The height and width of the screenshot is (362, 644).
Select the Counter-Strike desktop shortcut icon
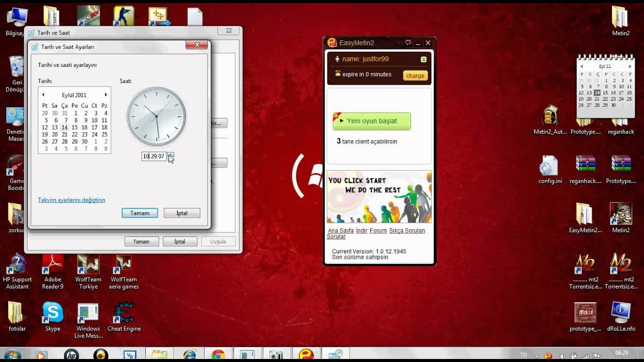pyautogui.click(x=123, y=16)
